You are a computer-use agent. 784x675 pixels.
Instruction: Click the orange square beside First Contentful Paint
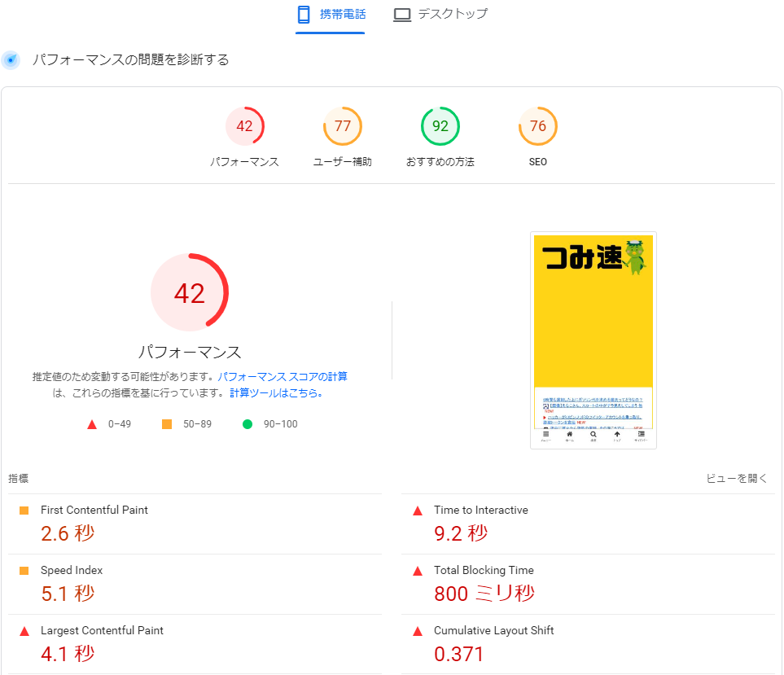(24, 511)
